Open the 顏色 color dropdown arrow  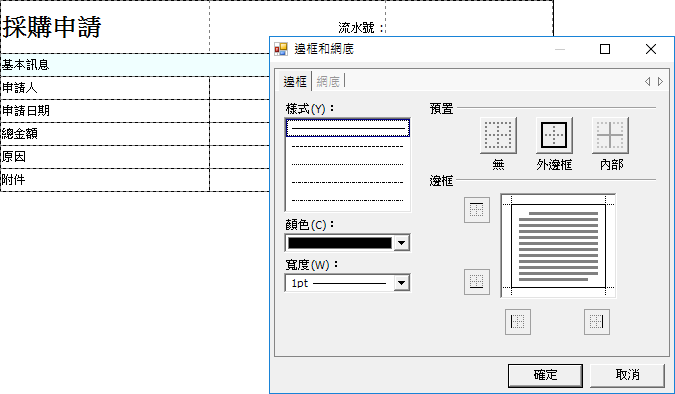coord(401,243)
